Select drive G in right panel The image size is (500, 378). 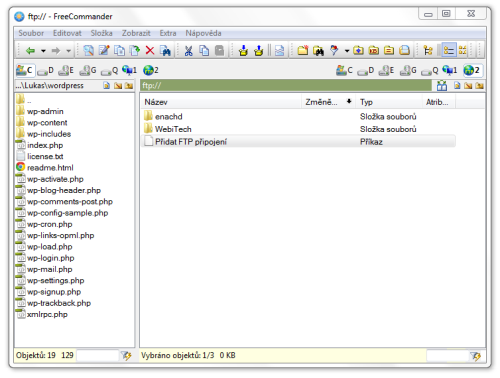coord(408,70)
